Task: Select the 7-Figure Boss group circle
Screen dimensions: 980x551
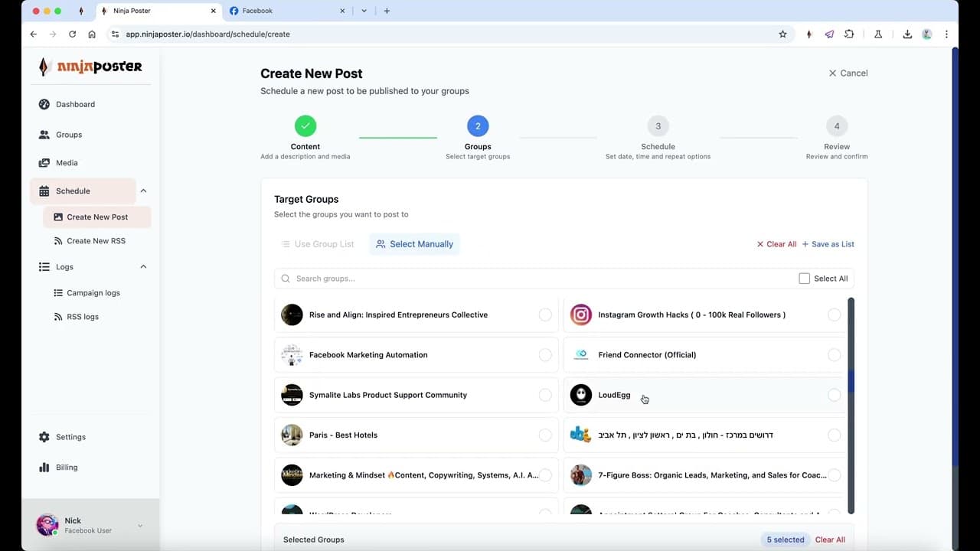Action: (835, 475)
